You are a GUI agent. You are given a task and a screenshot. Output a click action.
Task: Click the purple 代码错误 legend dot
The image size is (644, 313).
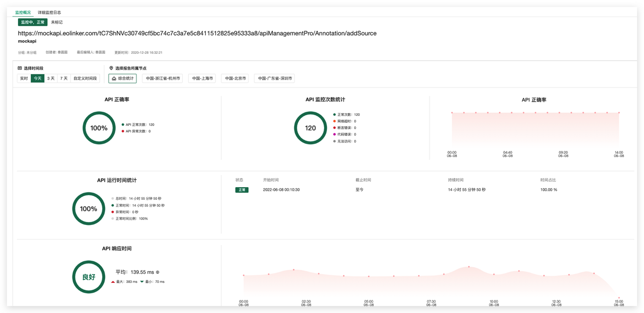[335, 134]
